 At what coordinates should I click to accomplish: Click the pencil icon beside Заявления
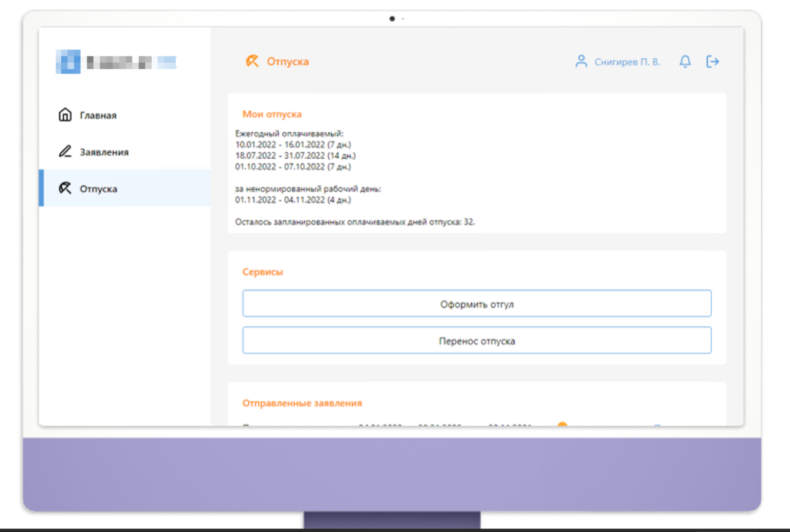tap(65, 152)
